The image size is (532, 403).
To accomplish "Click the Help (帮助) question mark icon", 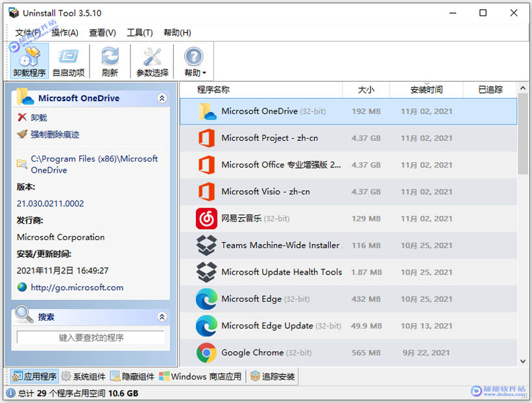I will [x=194, y=56].
